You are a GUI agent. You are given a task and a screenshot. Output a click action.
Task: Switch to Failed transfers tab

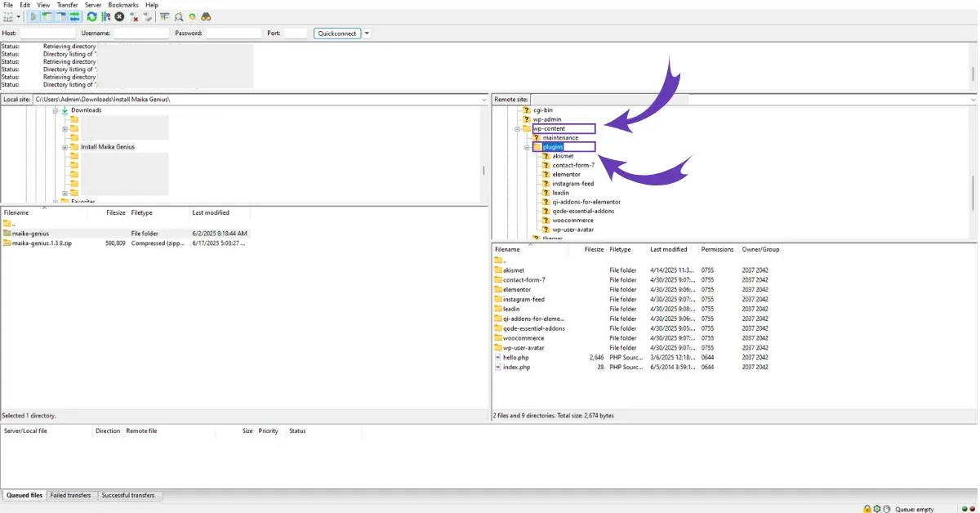(x=72, y=495)
